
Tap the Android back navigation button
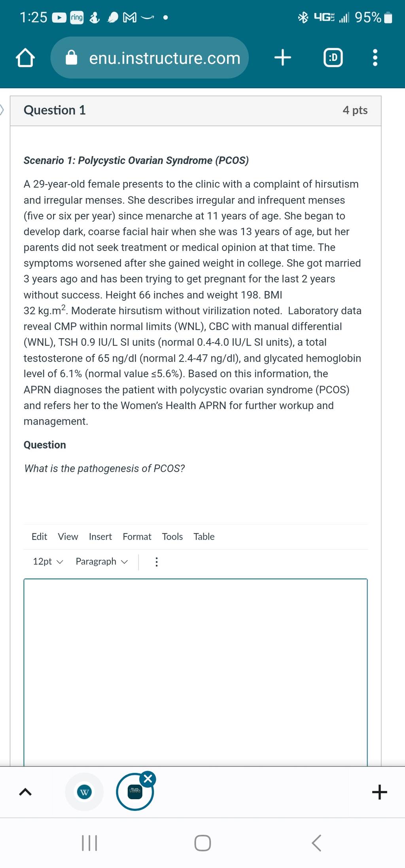tap(316, 843)
